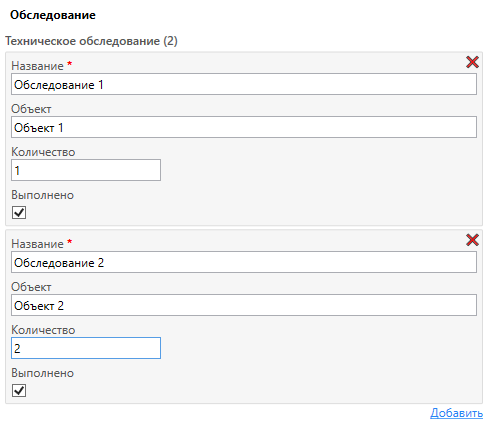
Task: Click the Количество label in first record
Action: 43,152
